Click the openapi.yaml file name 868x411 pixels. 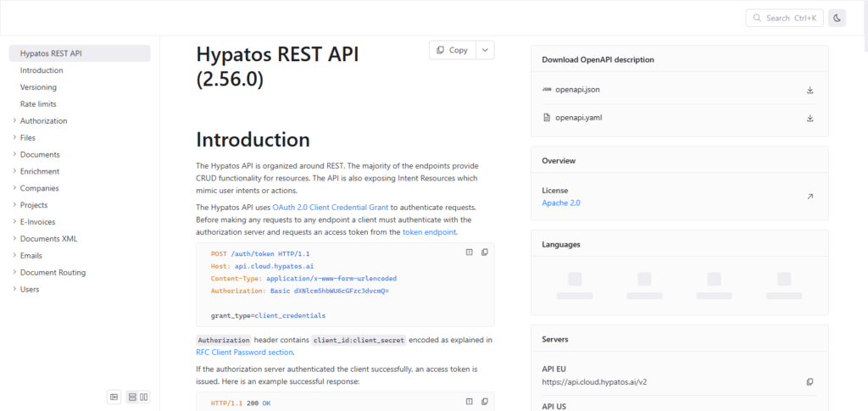click(578, 118)
